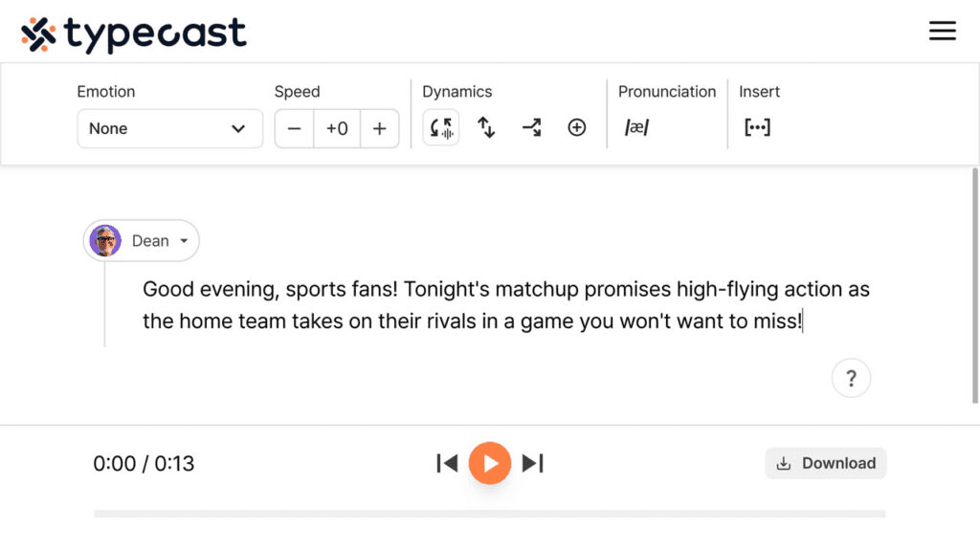Skip to the previous sentence
This screenshot has height=551, width=980.
click(447, 464)
